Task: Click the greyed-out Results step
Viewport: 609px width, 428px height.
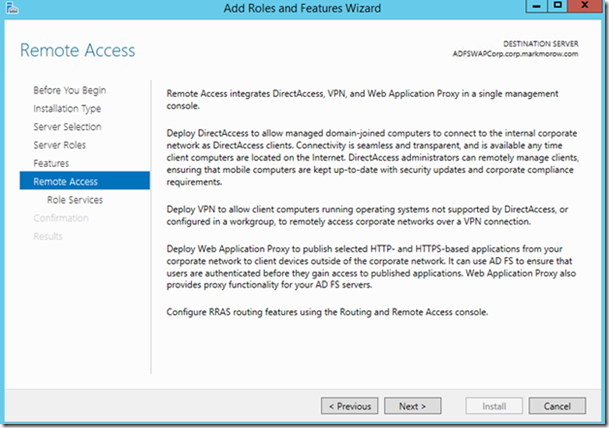Action: click(48, 236)
